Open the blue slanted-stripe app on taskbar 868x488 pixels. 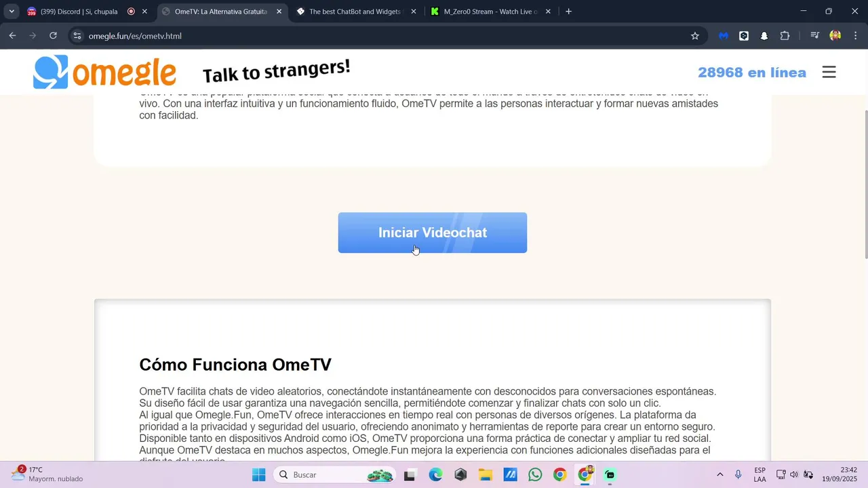pos(510,474)
